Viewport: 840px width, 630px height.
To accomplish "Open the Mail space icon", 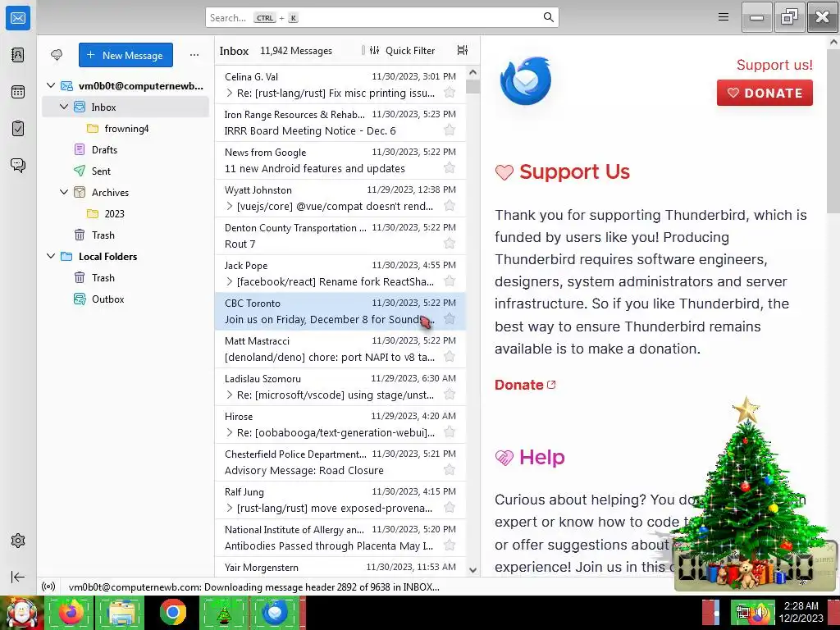I will tap(18, 18).
